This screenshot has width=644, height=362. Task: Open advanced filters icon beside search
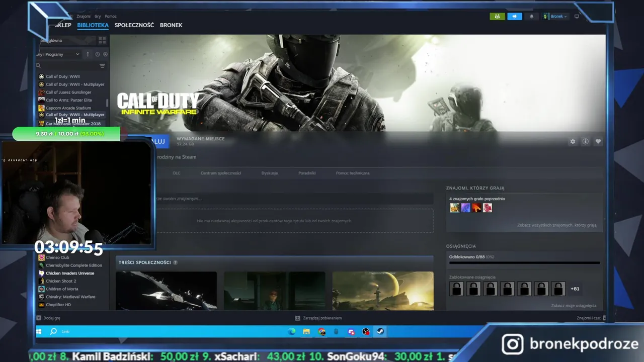[x=102, y=66]
